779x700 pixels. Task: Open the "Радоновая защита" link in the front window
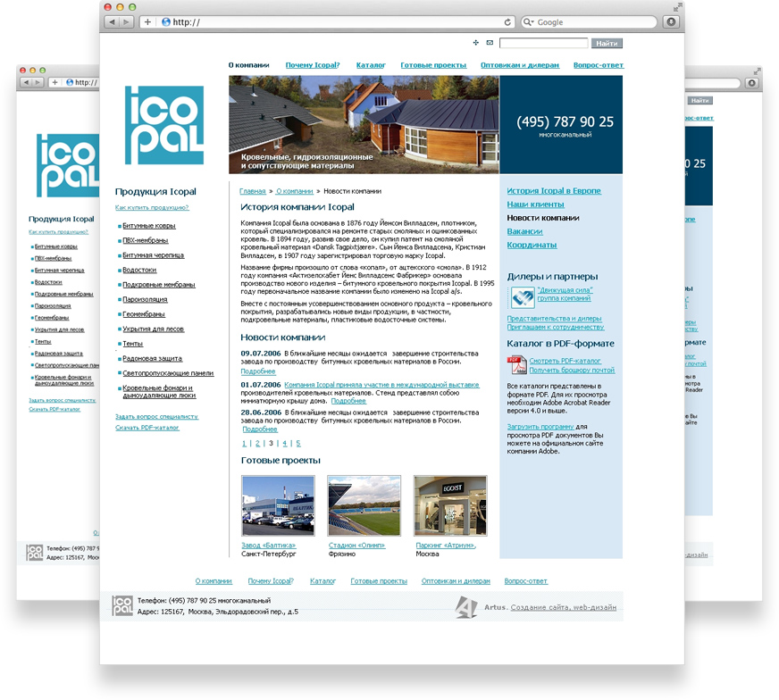pos(153,358)
